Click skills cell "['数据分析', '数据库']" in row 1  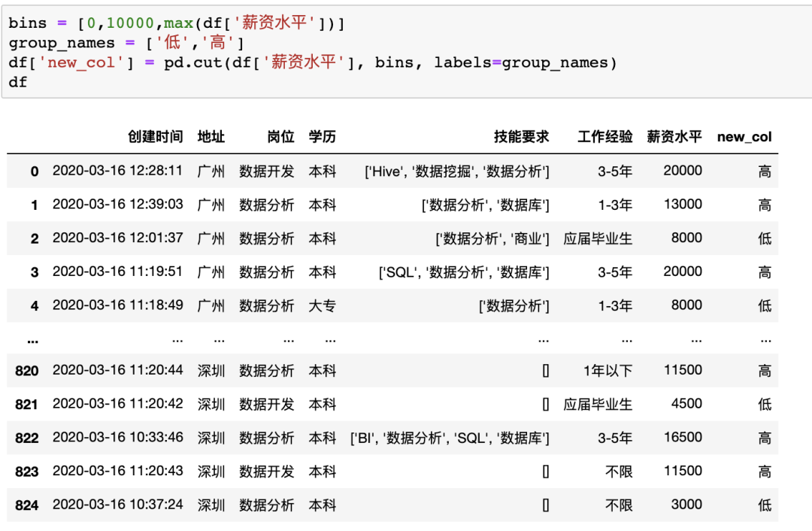pos(485,205)
